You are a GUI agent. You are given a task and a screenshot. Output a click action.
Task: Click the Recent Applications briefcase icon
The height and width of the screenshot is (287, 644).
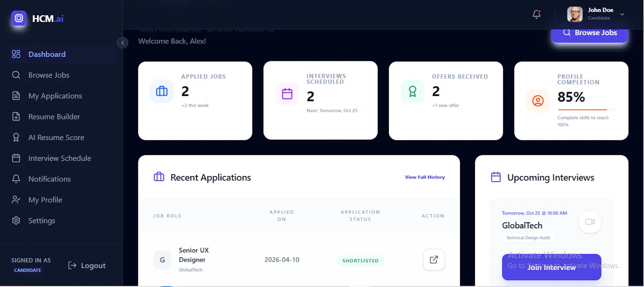[159, 177]
